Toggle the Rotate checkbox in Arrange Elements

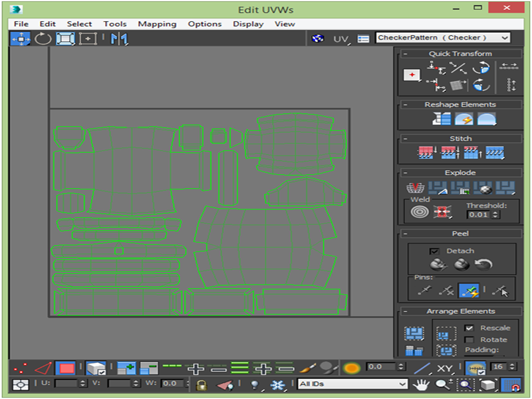469,340
